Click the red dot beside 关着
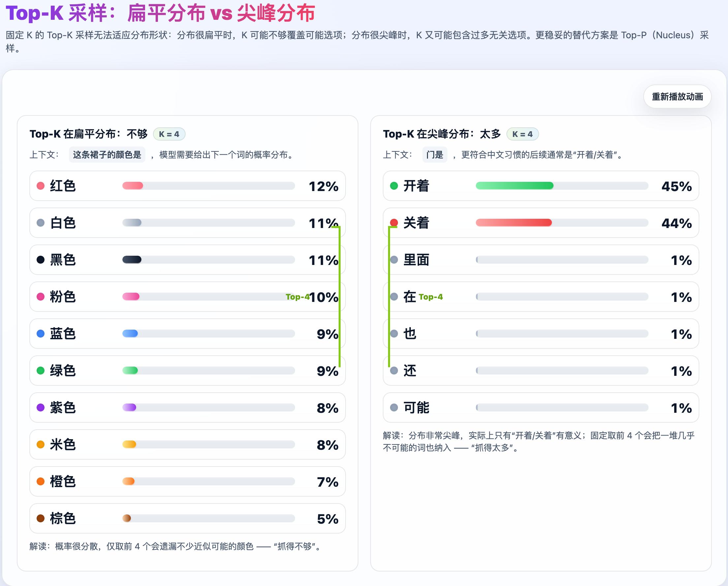Viewport: 728px width, 586px height. [x=394, y=223]
